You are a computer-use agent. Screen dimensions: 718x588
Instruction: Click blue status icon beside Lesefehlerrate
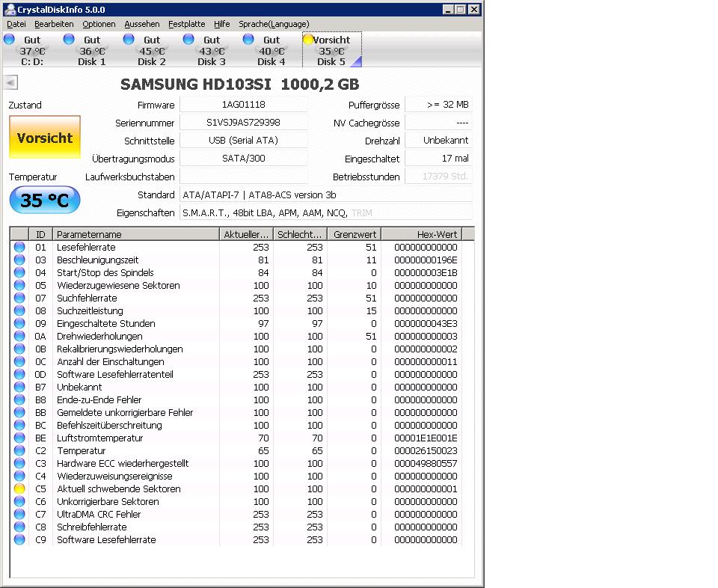click(x=19, y=247)
